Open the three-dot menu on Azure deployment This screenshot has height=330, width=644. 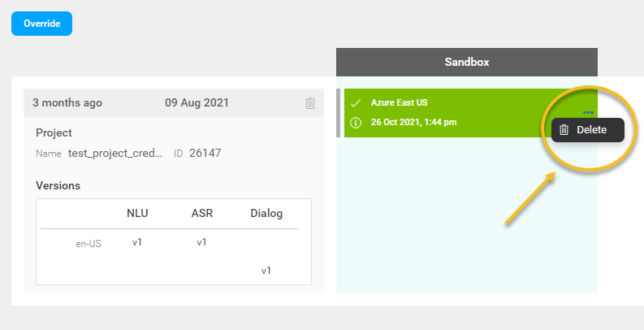point(588,111)
